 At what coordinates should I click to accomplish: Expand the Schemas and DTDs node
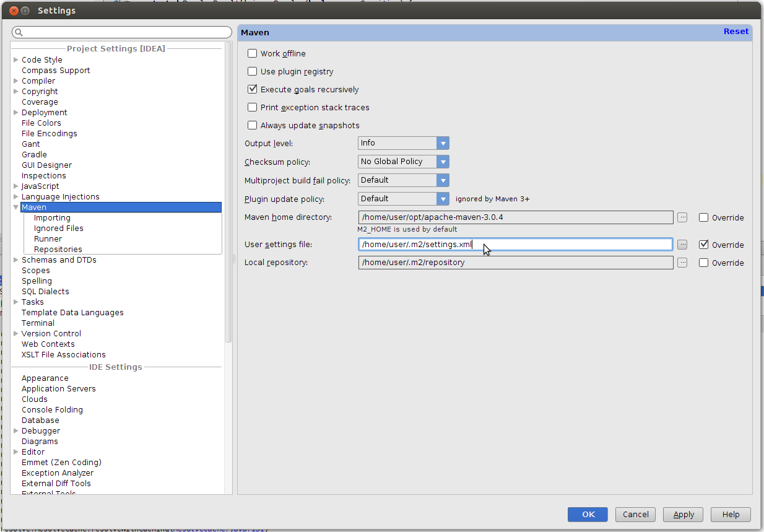16,260
